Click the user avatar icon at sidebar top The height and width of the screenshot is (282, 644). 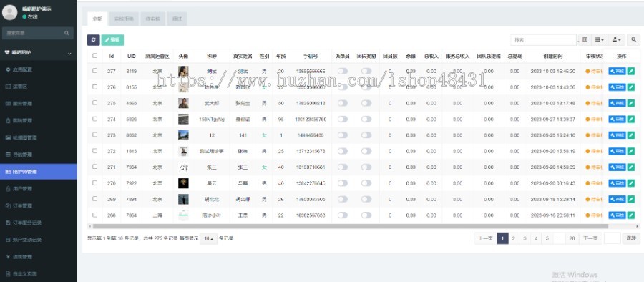pyautogui.click(x=9, y=12)
